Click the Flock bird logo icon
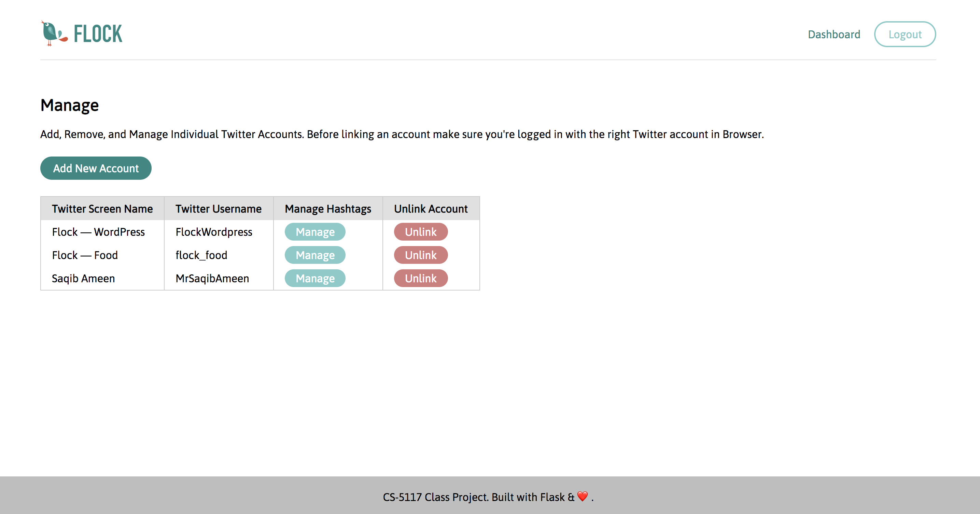Image resolution: width=980 pixels, height=514 pixels. coord(53,33)
